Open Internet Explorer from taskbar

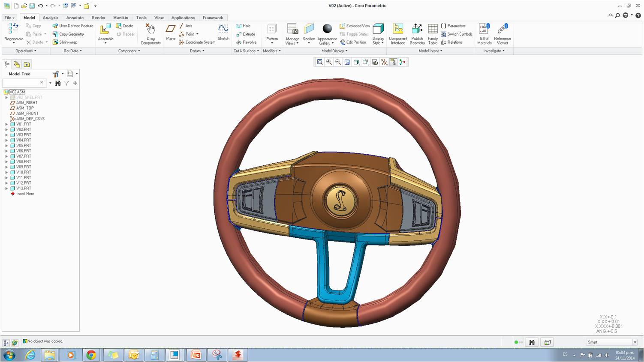30,355
